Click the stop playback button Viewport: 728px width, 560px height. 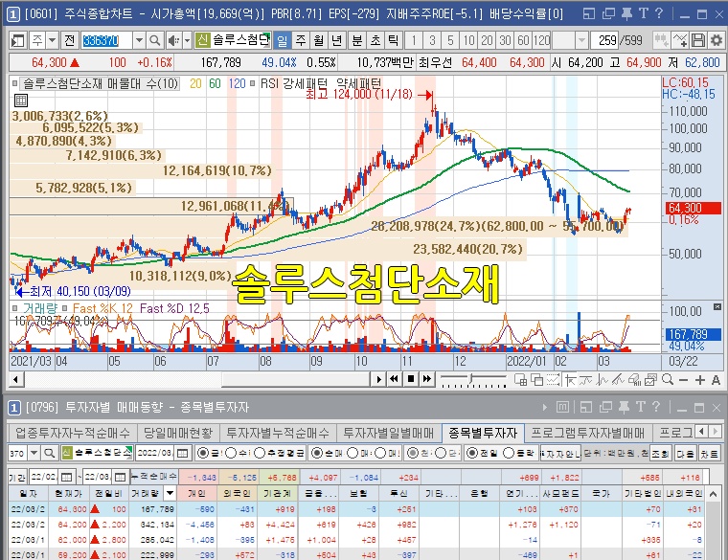pyautogui.click(x=410, y=379)
